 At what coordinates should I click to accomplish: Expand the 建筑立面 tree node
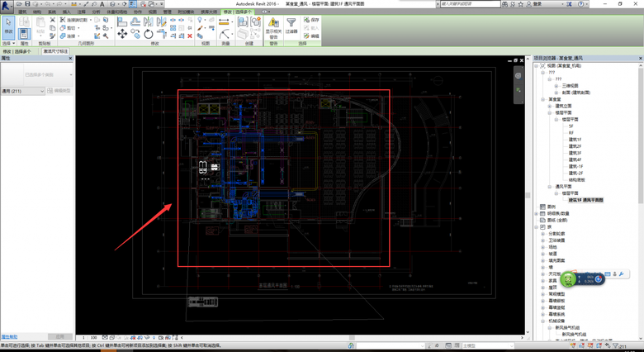click(549, 106)
